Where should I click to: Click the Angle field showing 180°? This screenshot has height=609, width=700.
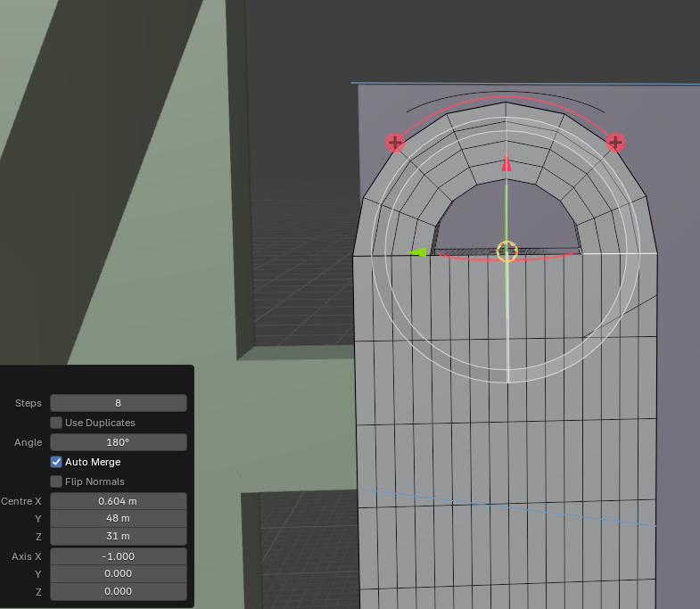pyautogui.click(x=119, y=442)
